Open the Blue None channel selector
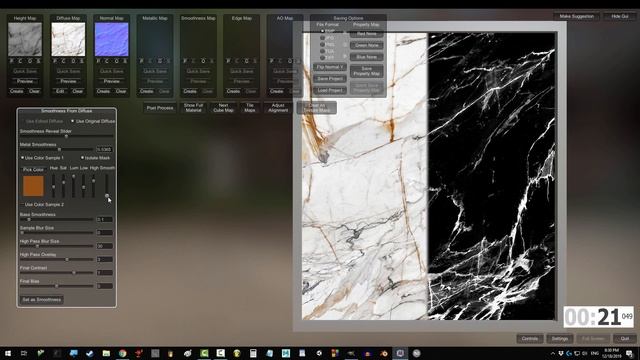640x360 pixels. click(367, 57)
